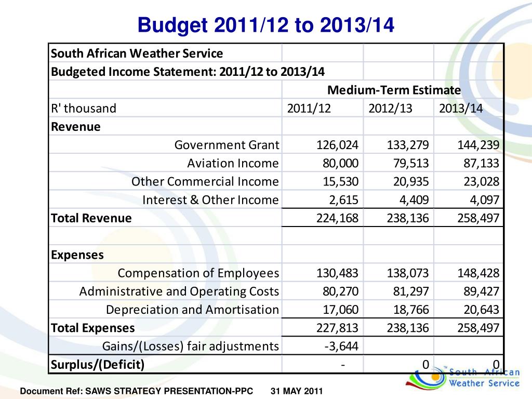
Task: Click the 'Surplus/(Deficit)' row label
Action: tap(97, 365)
